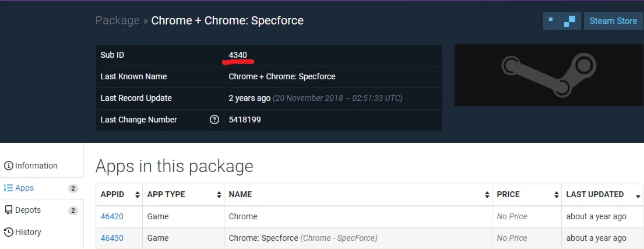644x249 pixels.
Task: Open the Package breadcrumb link
Action: point(118,21)
